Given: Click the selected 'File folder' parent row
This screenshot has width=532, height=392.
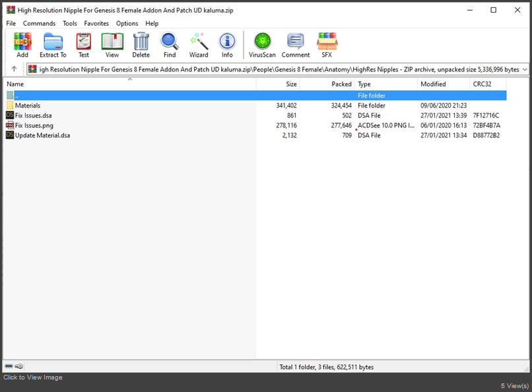Looking at the screenshot, I should click(256, 95).
